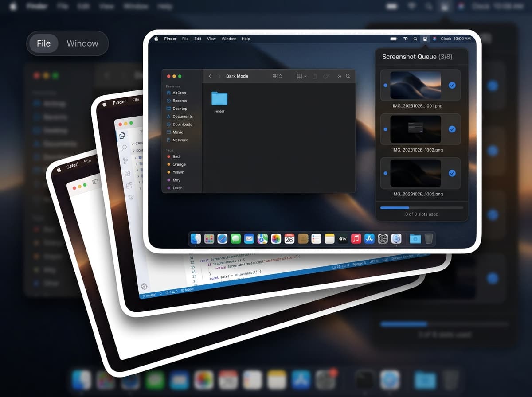Image resolution: width=532 pixels, height=397 pixels.
Task: Click the Tag icon in Finder toolbar
Action: 326,76
